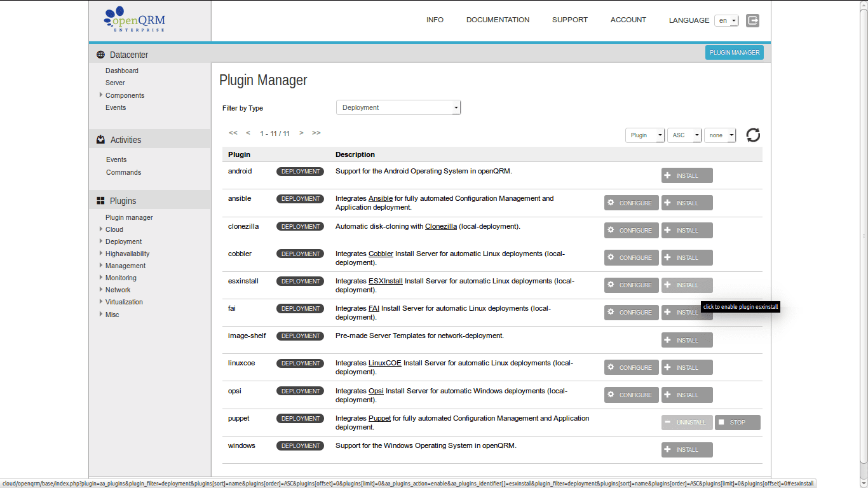Install the opsi plugin
Screen dimensions: 868x488
click(687, 395)
